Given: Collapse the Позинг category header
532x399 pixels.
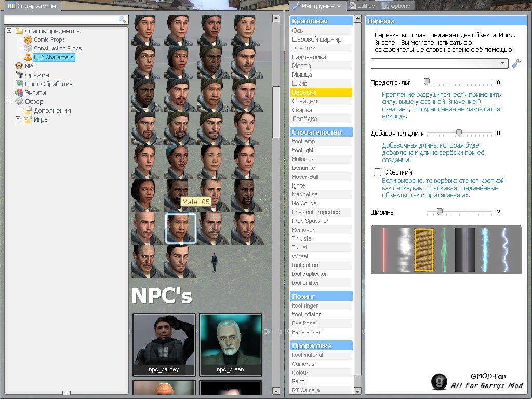Looking at the screenshot, I should click(321, 296).
